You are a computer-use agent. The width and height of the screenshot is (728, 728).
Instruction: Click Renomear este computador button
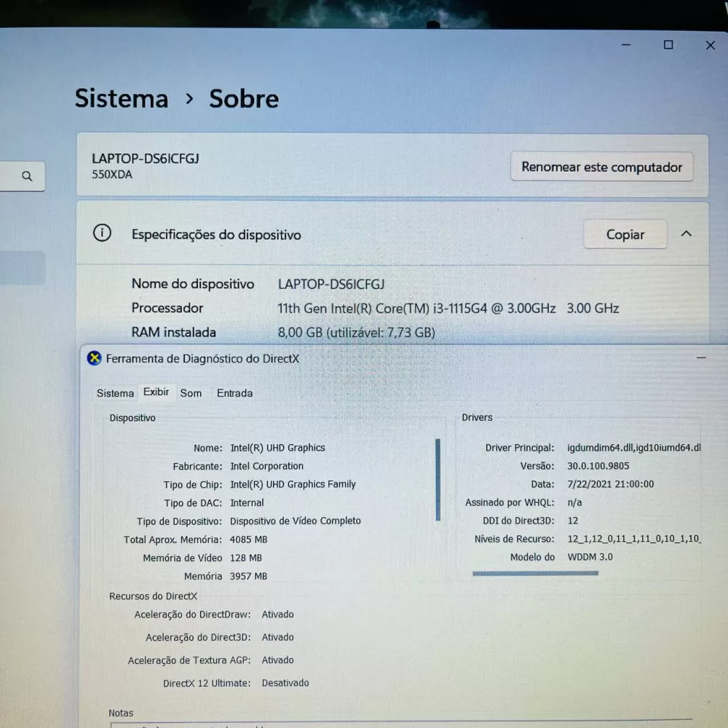click(x=602, y=167)
